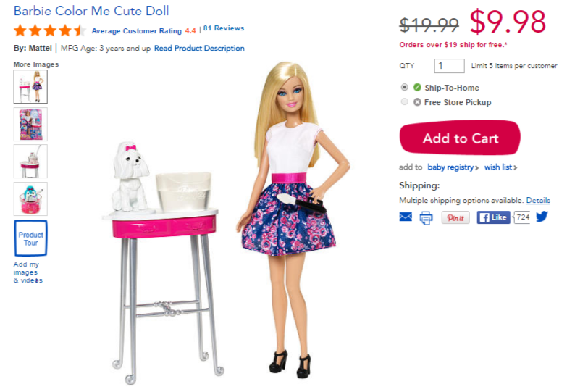
Task: Click the Read Product Description link
Action: [199, 49]
